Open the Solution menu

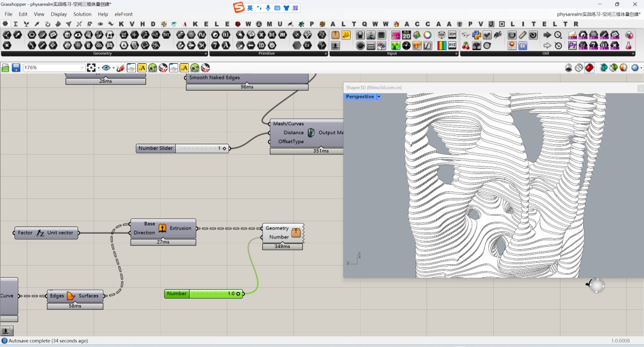82,14
